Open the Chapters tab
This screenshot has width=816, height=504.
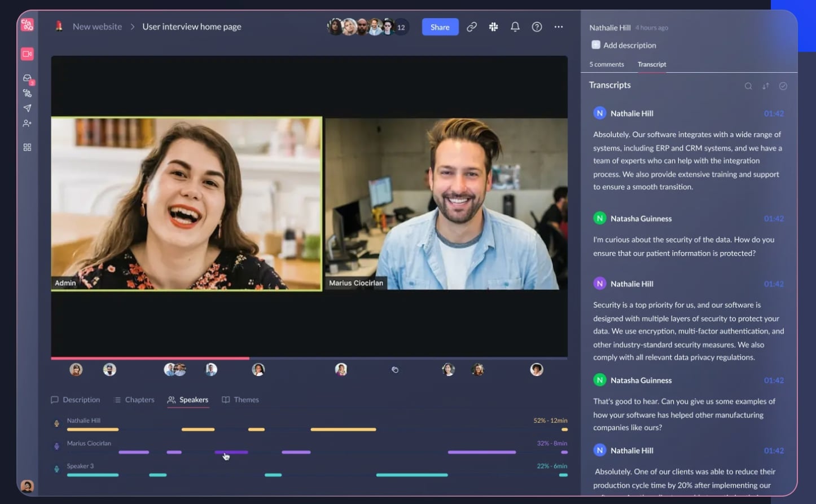coord(134,400)
